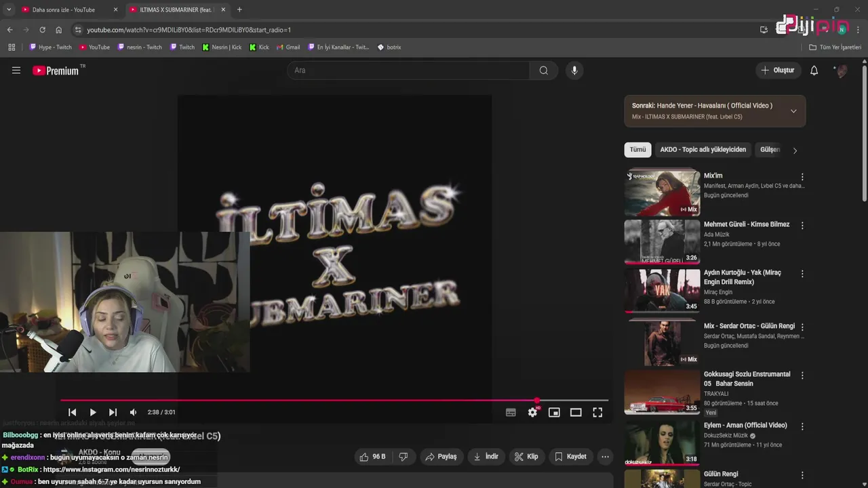Open more actions ellipsis below video
868x488 pixels.
coord(606,457)
